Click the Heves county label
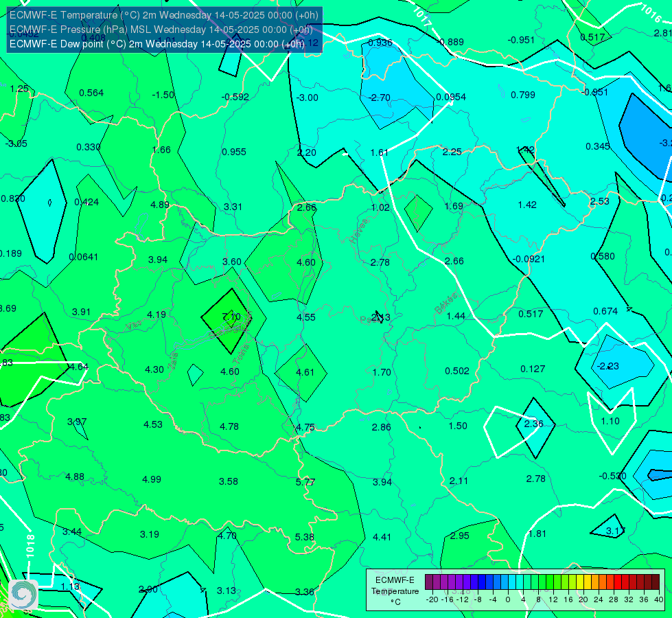This screenshot has height=618, width=672. click(x=359, y=231)
